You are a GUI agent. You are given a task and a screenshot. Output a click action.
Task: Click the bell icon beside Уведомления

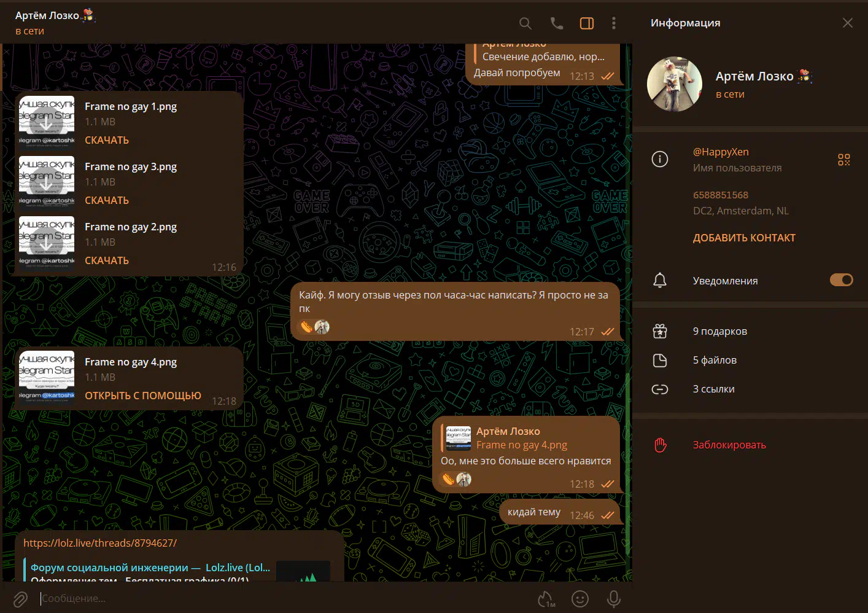coord(660,281)
